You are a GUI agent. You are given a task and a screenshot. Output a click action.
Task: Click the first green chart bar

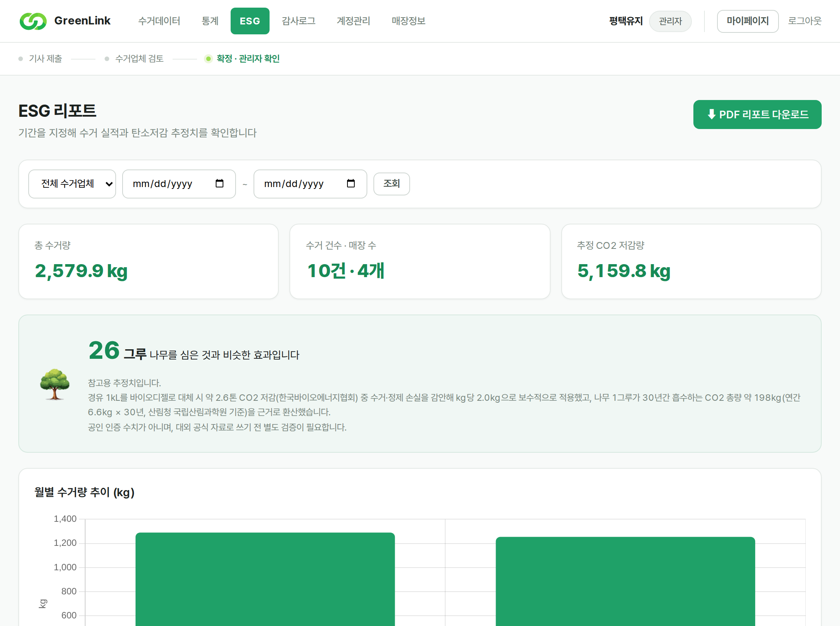265,579
